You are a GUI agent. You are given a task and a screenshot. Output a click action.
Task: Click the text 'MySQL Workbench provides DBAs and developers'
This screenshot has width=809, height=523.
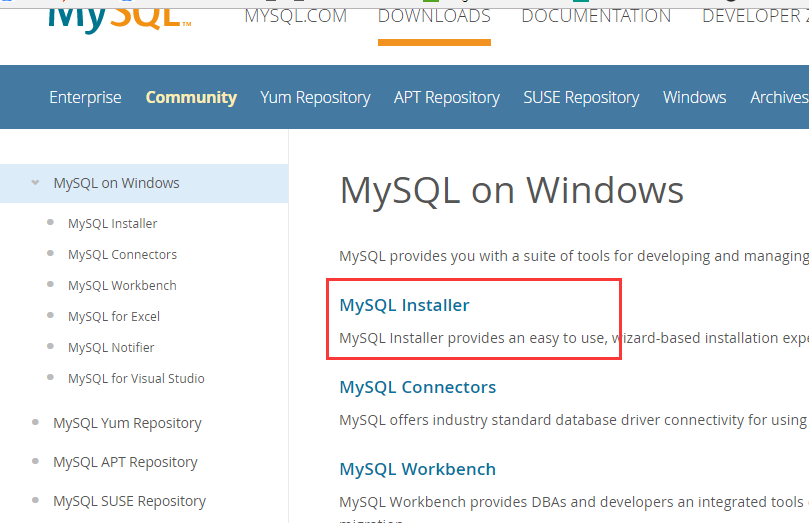coord(507,502)
